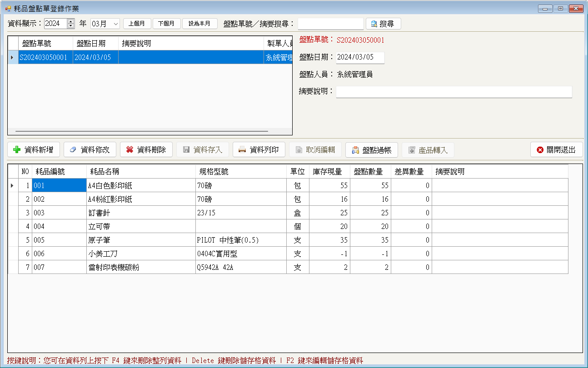Click the 差異數量 column header
The width and height of the screenshot is (588, 368).
point(411,172)
